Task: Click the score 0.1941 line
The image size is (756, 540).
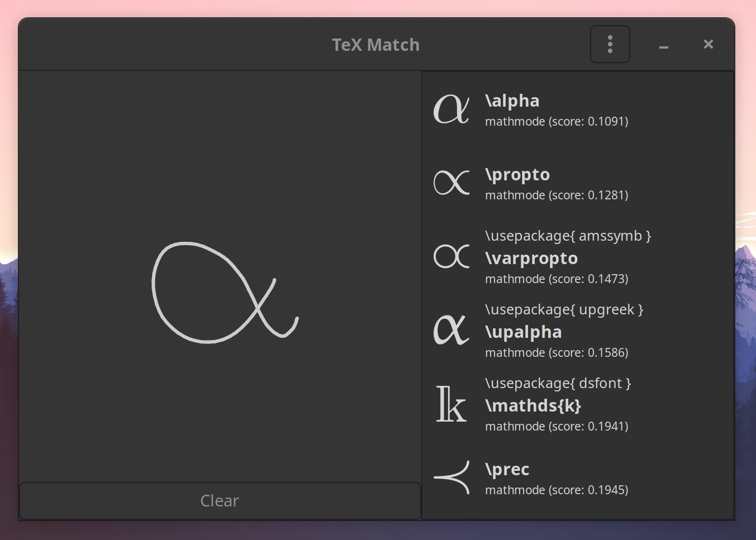Action: 557,427
